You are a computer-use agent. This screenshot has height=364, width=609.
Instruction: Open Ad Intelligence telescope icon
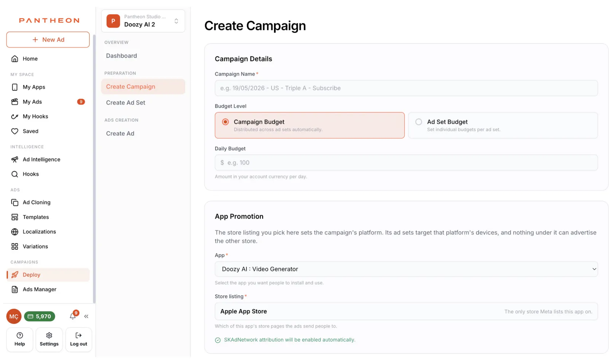(14, 159)
